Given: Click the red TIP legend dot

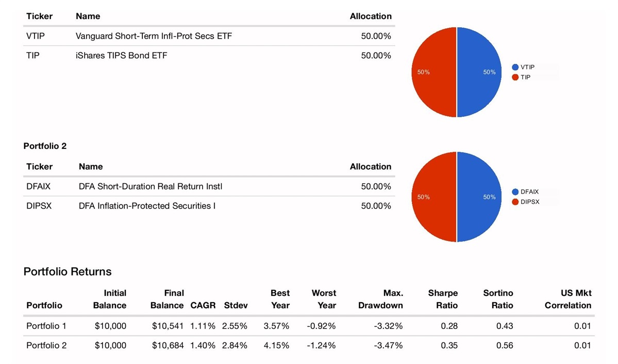Looking at the screenshot, I should (515, 77).
